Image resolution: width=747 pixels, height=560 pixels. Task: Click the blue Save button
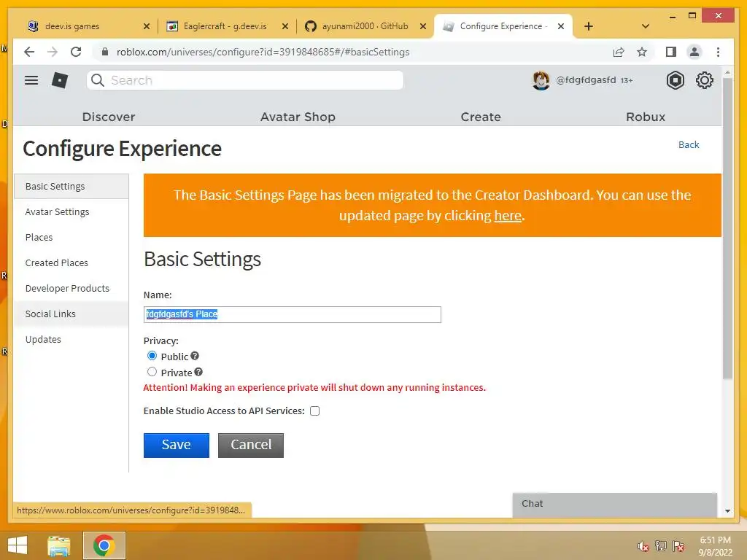[x=177, y=446]
